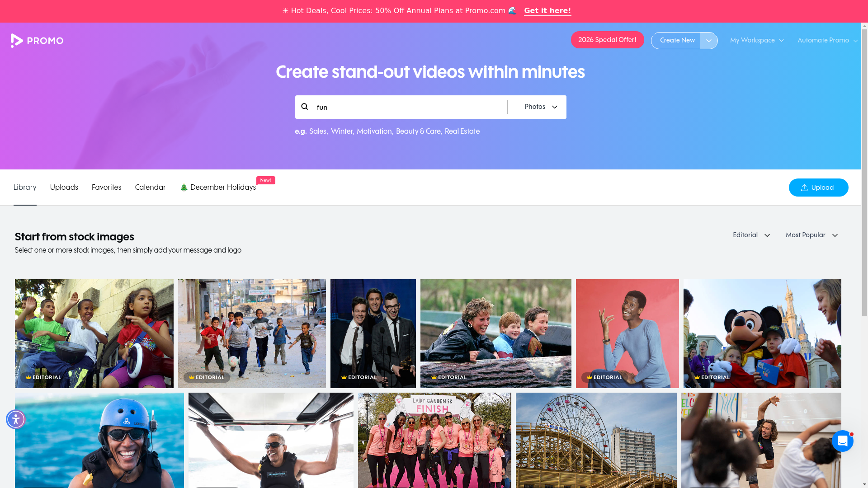Image resolution: width=868 pixels, height=488 pixels.
Task: Follow the Get it here link
Action: (x=547, y=11)
